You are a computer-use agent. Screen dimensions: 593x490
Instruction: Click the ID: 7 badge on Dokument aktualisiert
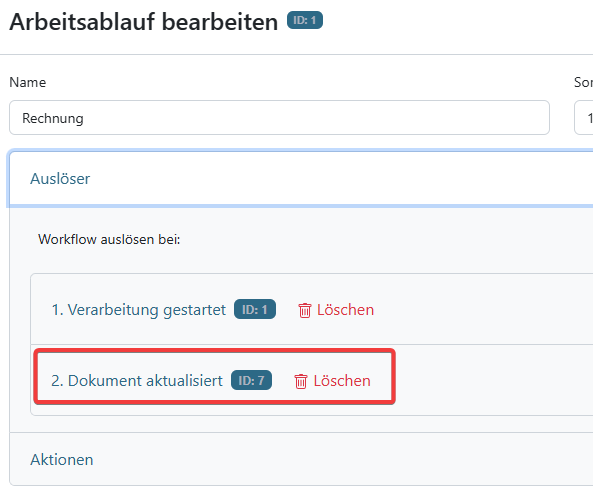(x=251, y=380)
